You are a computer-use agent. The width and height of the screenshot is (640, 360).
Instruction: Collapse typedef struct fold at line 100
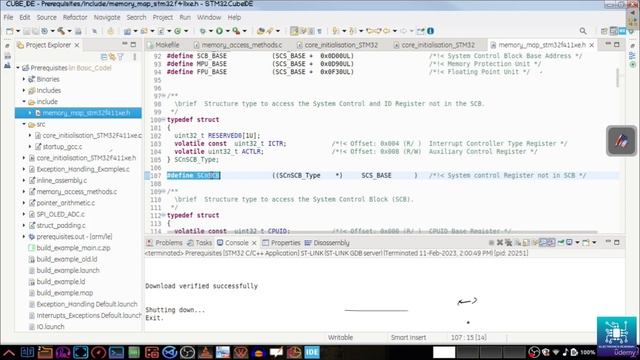point(163,120)
